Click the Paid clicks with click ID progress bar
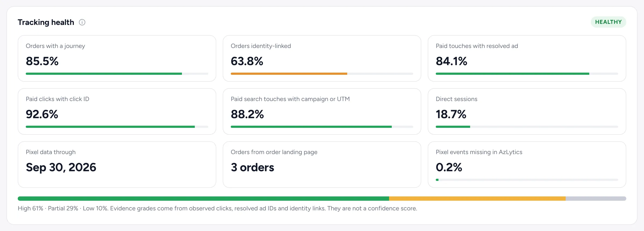644x231 pixels. pos(117,127)
